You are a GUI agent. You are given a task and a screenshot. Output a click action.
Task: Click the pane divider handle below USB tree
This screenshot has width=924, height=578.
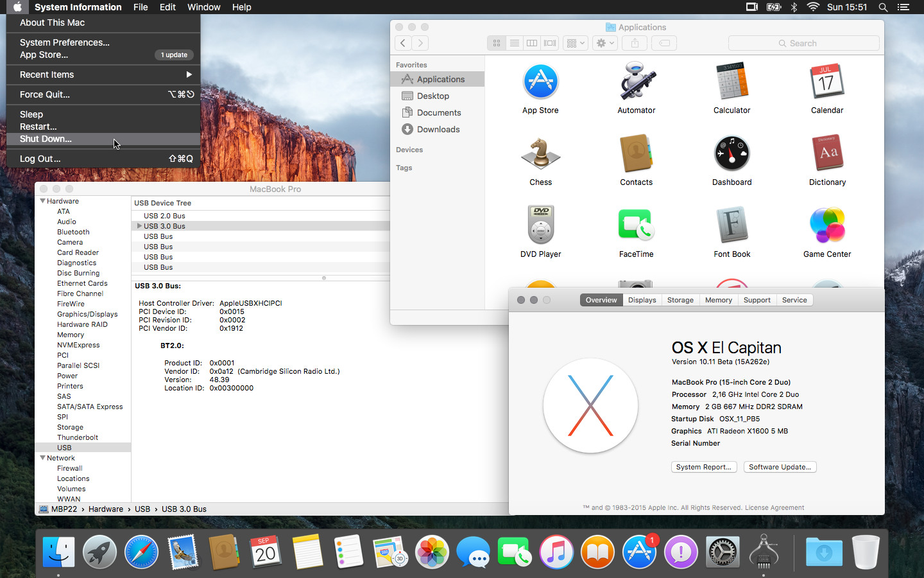(x=324, y=278)
